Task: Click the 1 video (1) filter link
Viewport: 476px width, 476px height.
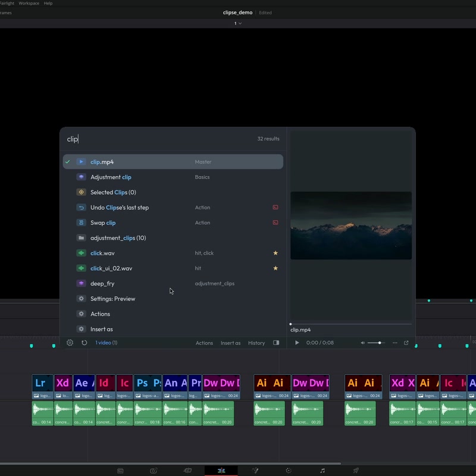Action: [x=107, y=343]
